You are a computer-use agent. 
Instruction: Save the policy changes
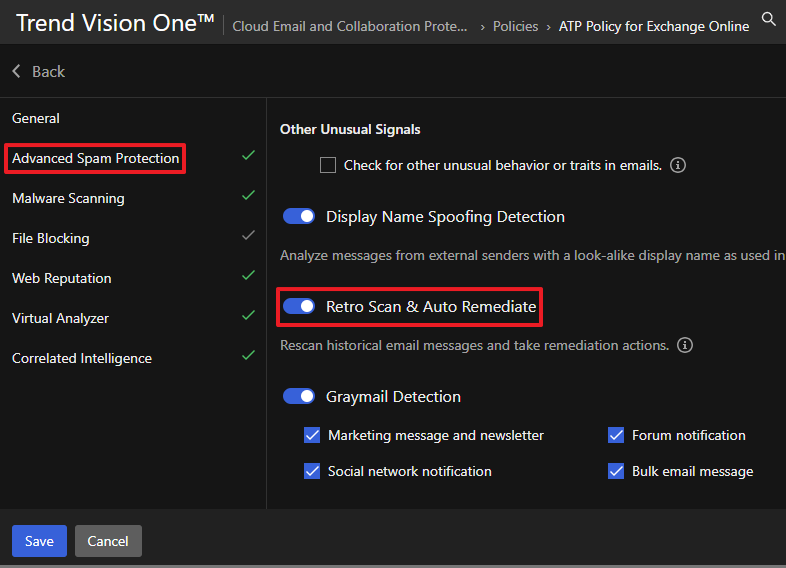(x=39, y=541)
